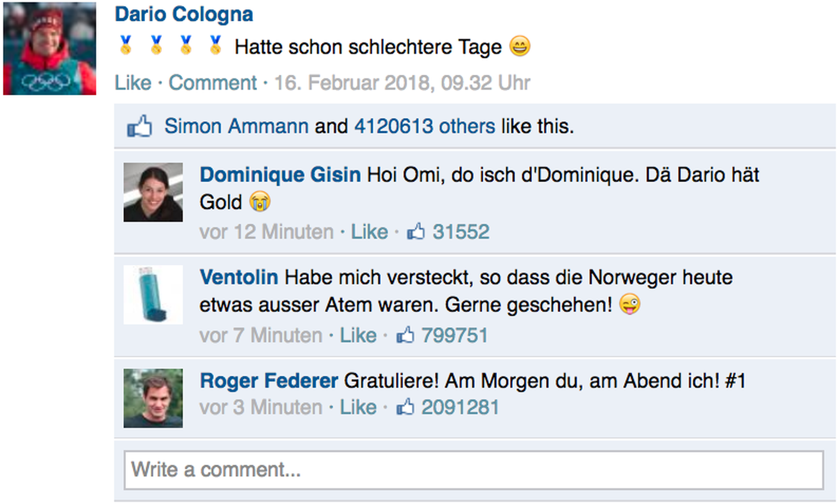The width and height of the screenshot is (838, 504).
Task: Like Dario Cologna's main post
Action: (133, 83)
